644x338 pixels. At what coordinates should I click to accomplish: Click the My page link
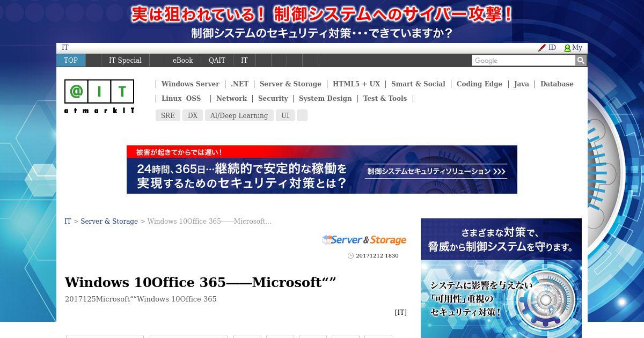pos(577,48)
